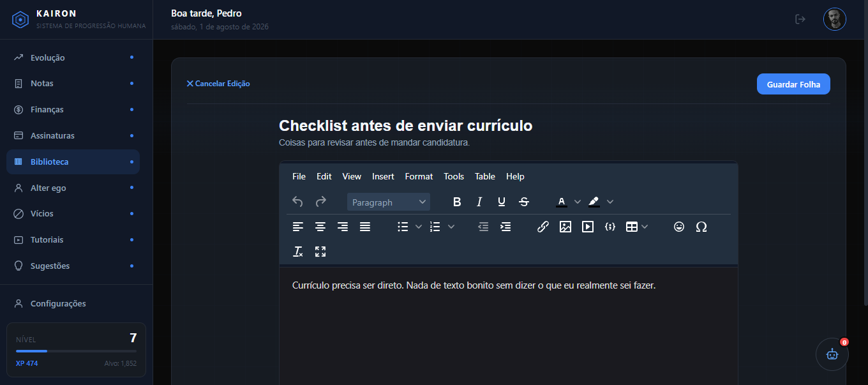Open the Paragraph block format dropdown
This screenshot has width=868, height=385.
tap(389, 202)
